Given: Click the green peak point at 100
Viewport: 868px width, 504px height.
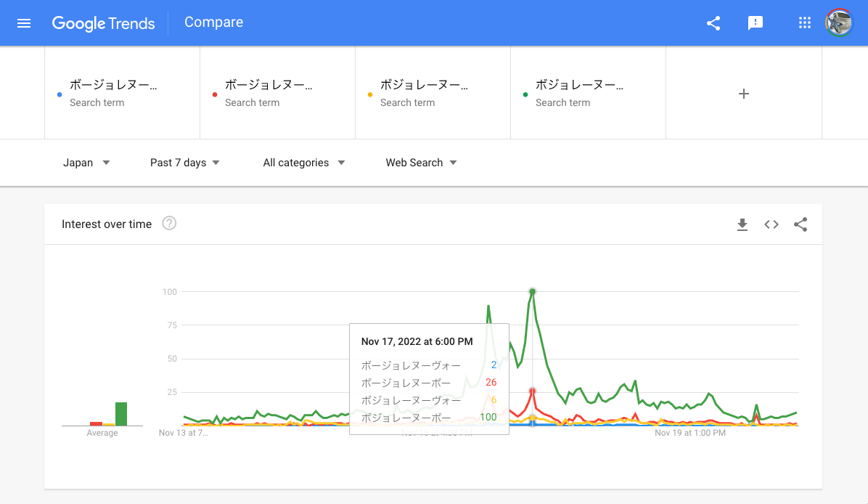Looking at the screenshot, I should 533,292.
